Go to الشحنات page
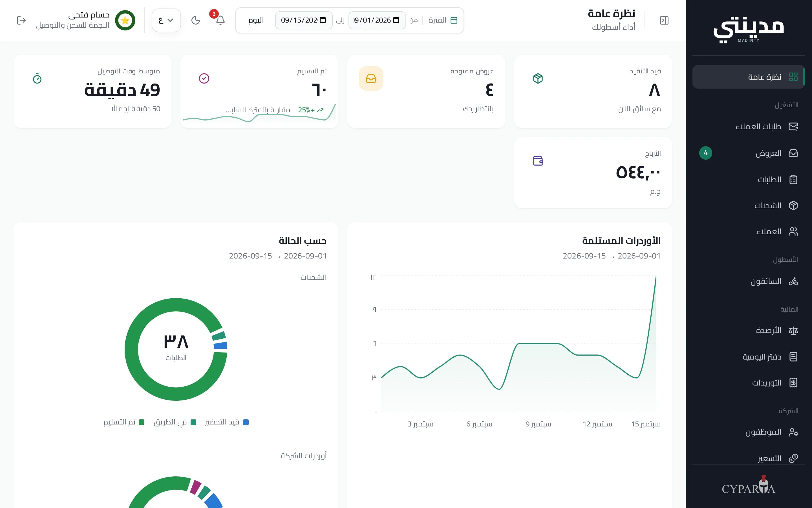 749,205
